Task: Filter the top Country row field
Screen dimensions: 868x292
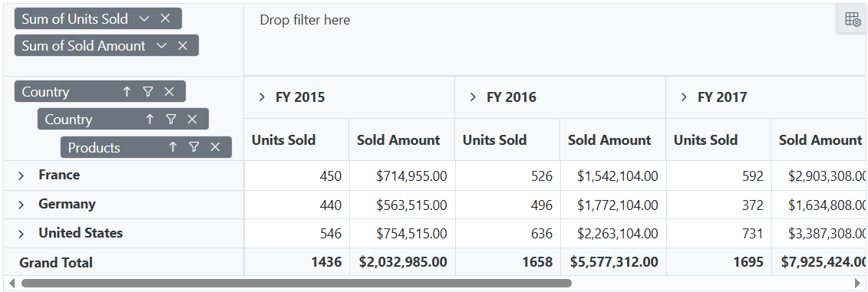Action: [x=148, y=92]
